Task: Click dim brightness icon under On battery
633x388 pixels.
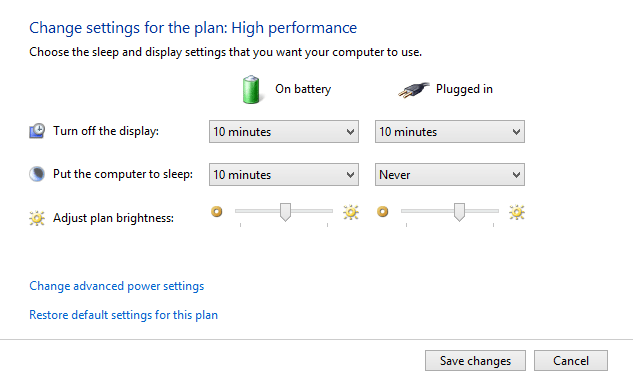Action: pyautogui.click(x=217, y=212)
